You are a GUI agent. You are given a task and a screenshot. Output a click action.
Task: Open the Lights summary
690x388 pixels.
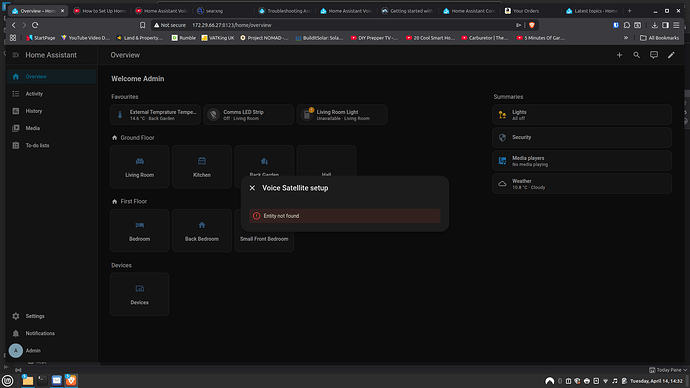coord(582,115)
